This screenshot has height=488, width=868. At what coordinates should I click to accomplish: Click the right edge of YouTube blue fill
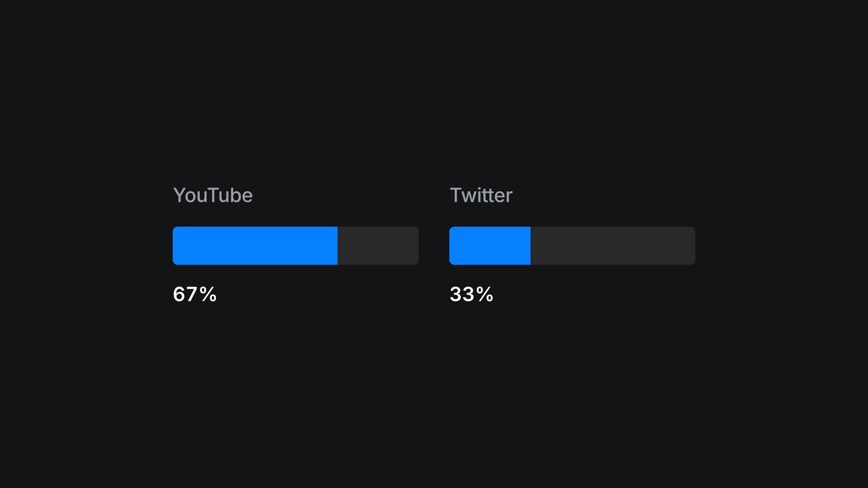336,246
